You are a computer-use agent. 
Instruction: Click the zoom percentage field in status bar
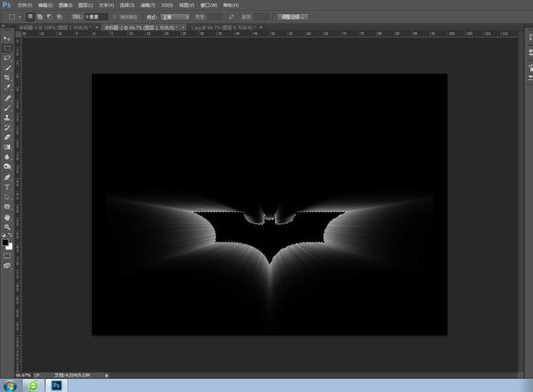pyautogui.click(x=23, y=375)
